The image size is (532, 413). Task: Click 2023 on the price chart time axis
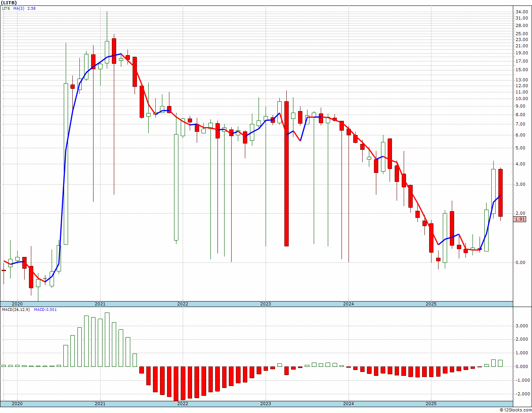[266, 304]
